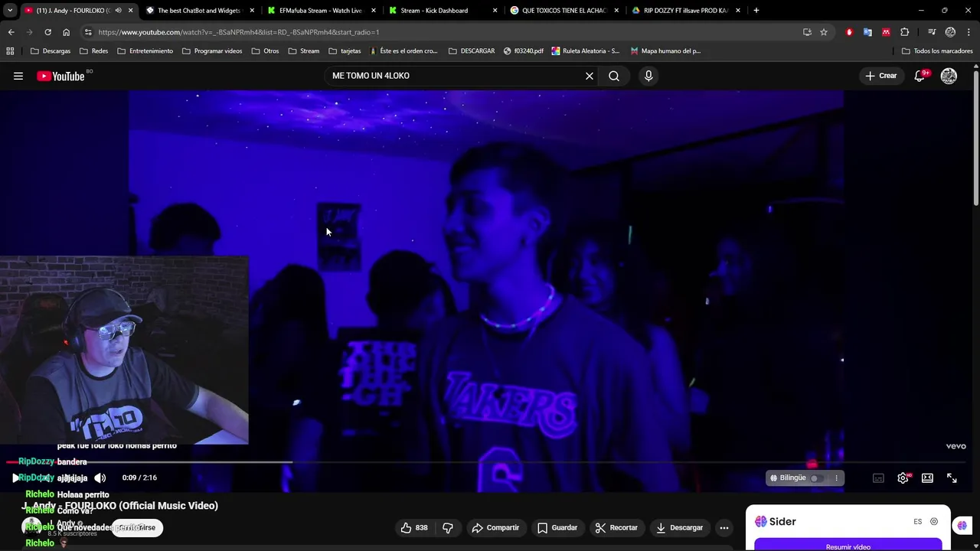This screenshot has height=551, width=980.
Task: Open Mapa humano del bookmark
Action: [665, 51]
